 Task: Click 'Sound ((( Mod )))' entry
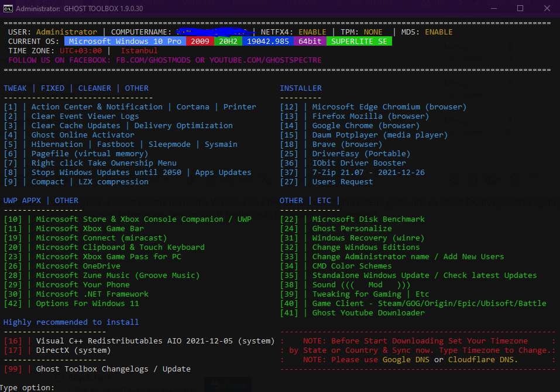pyautogui.click(x=361, y=284)
